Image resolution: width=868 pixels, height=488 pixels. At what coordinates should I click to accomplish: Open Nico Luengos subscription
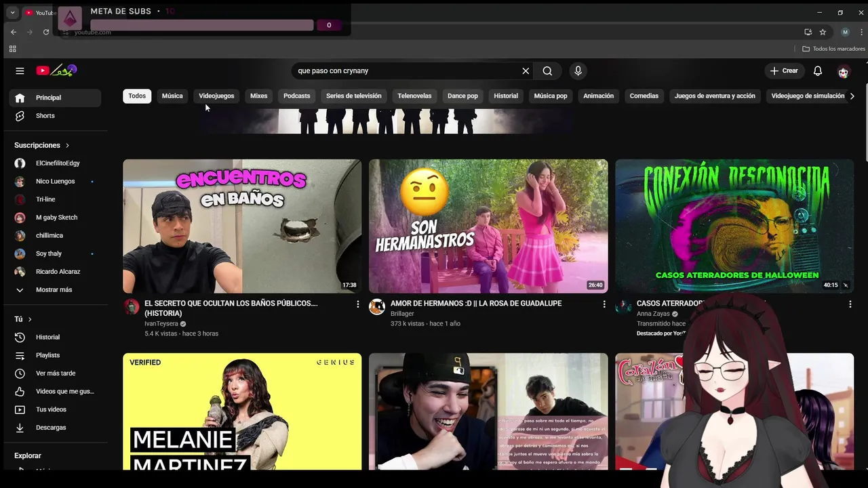(x=55, y=182)
